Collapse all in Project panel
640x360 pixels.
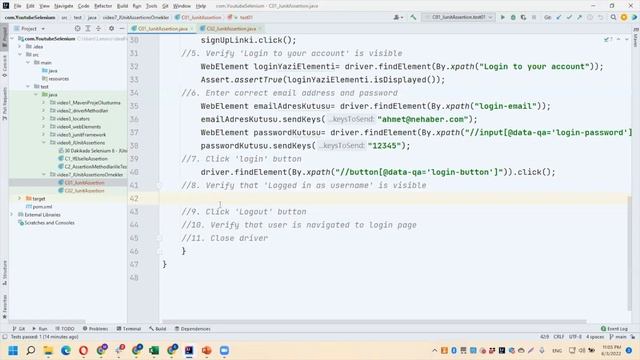(x=98, y=29)
